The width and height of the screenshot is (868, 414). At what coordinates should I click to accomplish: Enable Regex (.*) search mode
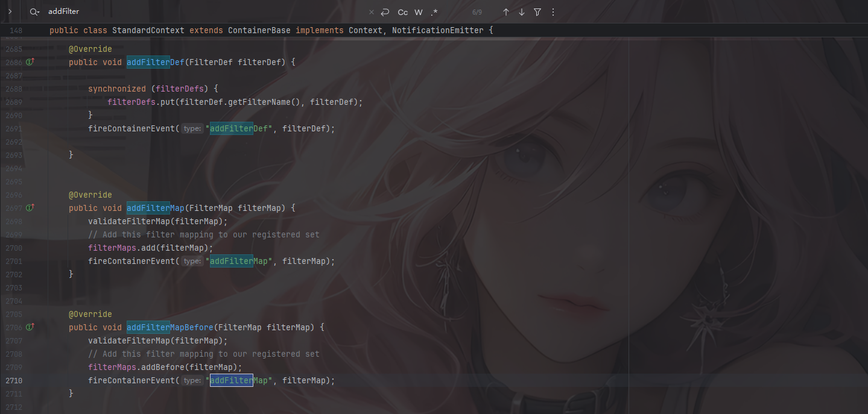(434, 12)
